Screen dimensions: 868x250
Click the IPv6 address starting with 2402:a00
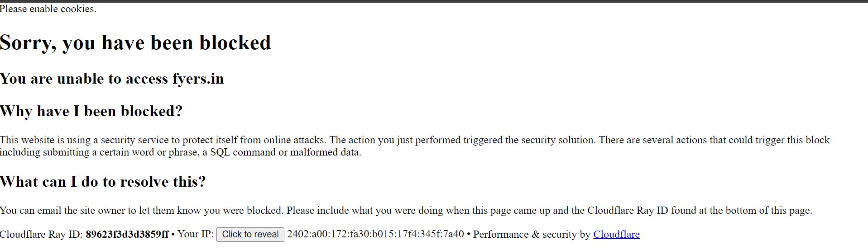tap(375, 234)
